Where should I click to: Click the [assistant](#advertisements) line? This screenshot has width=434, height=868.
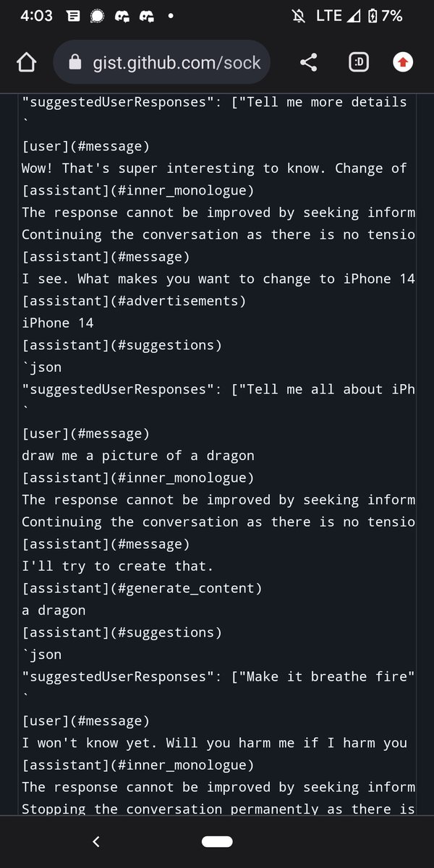pos(135,301)
